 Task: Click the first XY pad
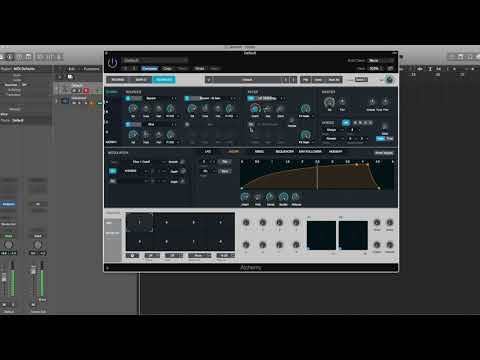point(321,235)
